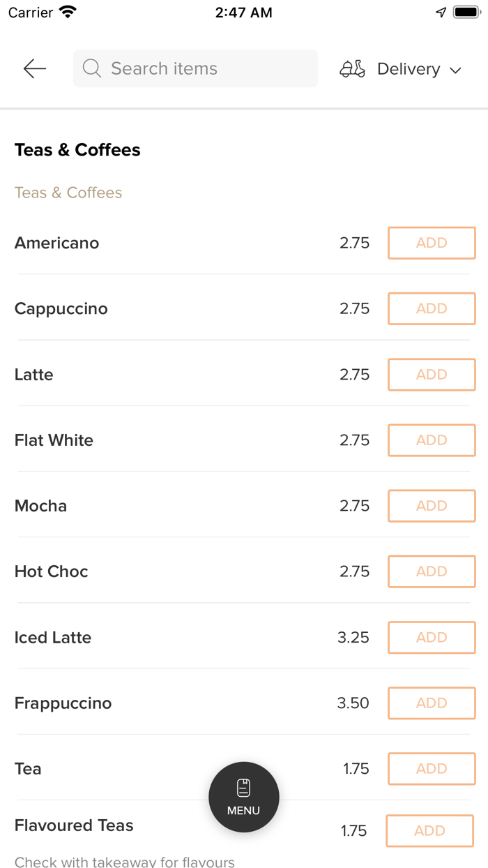Image resolution: width=488 pixels, height=868 pixels.
Task: Add Flavoured Teas to order
Action: coord(429,830)
